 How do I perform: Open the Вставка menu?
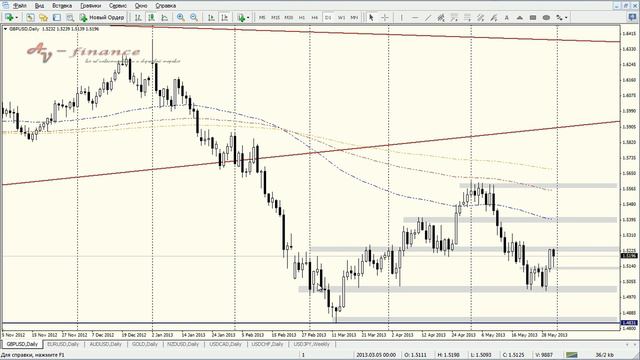click(x=62, y=6)
